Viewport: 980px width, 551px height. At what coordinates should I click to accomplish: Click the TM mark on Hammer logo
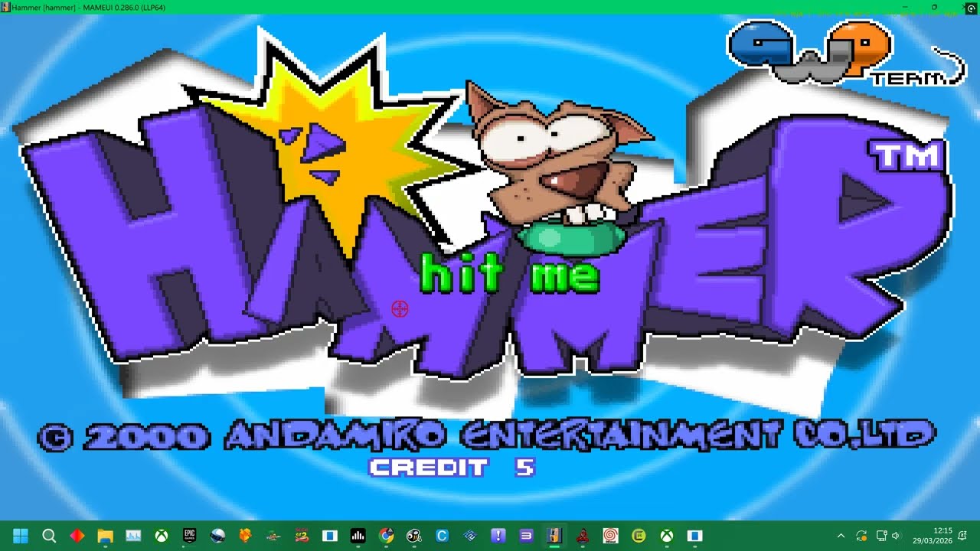click(x=907, y=156)
